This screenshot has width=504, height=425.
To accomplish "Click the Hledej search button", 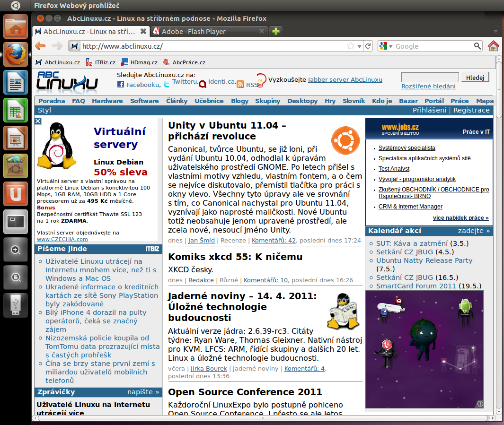I will [475, 78].
